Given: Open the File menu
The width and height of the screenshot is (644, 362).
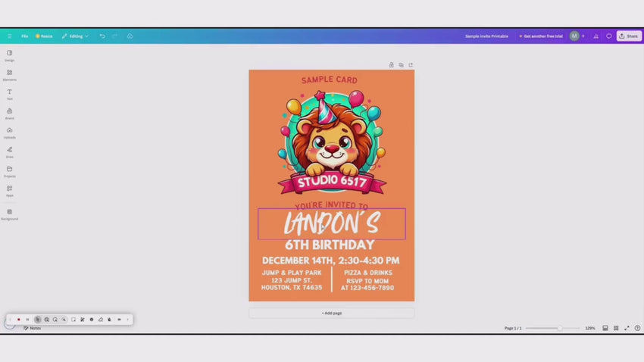Looking at the screenshot, I should coord(24,36).
